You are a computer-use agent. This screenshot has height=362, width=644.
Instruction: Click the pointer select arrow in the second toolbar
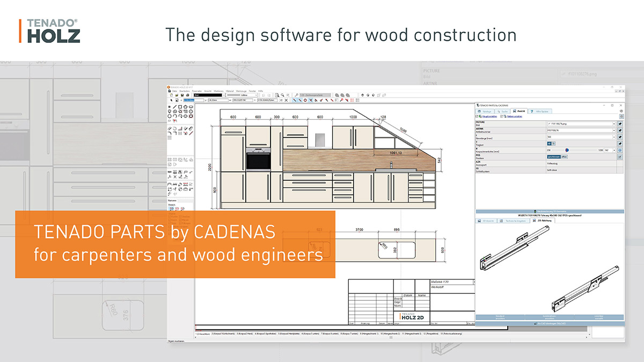[171, 100]
